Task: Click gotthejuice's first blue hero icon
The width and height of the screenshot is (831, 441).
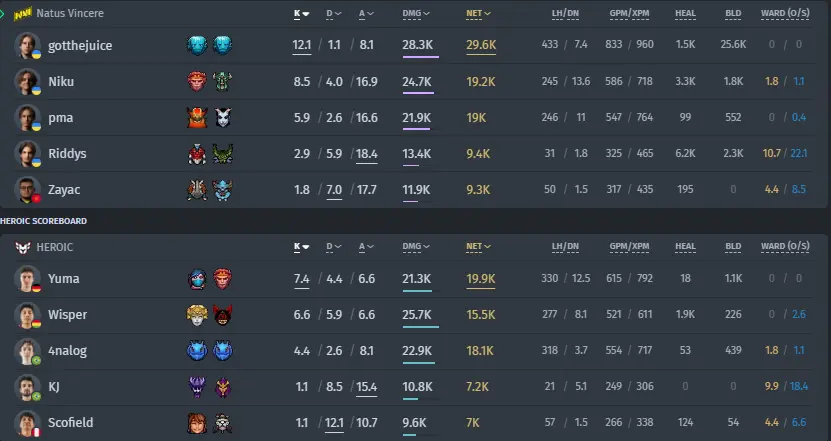Action: [x=197, y=46]
